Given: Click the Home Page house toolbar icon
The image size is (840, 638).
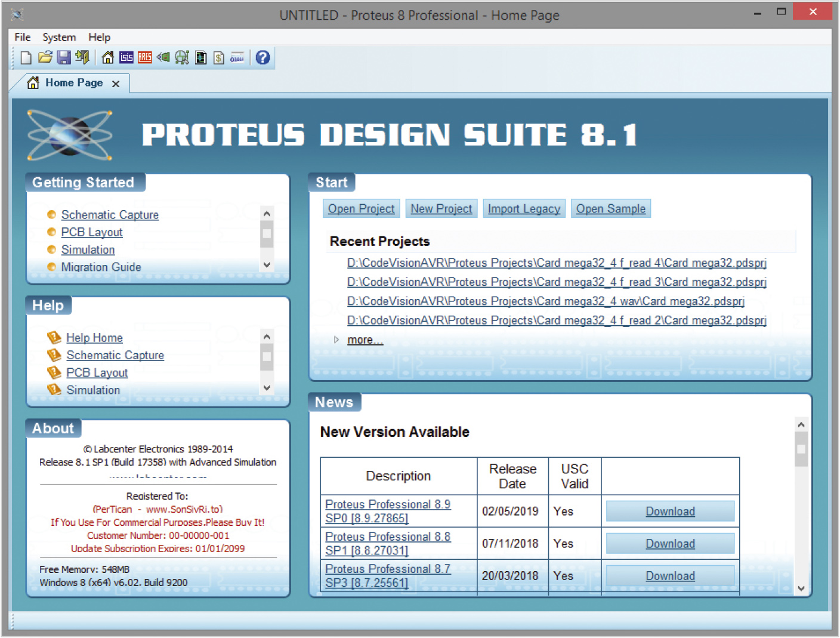Looking at the screenshot, I should [x=108, y=58].
